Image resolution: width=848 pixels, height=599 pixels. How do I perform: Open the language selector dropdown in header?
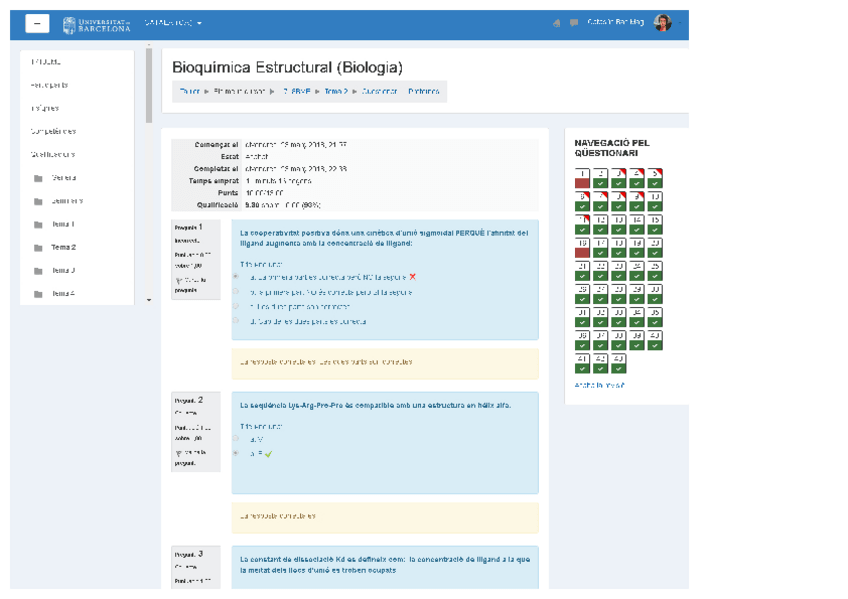173,23
